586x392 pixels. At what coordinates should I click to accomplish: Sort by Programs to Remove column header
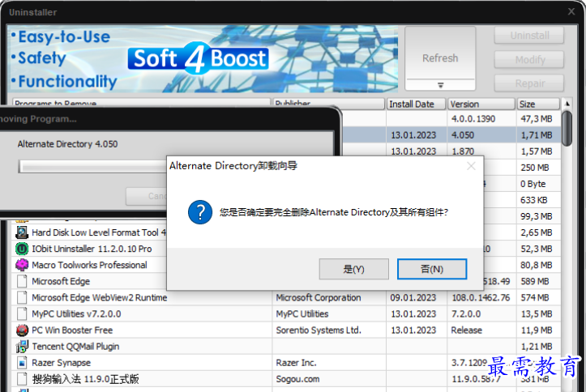[x=141, y=104]
